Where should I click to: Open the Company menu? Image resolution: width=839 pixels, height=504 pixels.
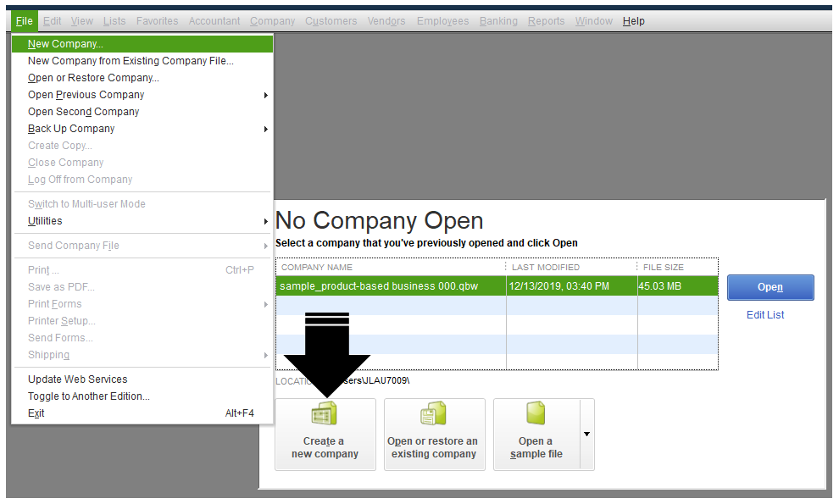272,21
